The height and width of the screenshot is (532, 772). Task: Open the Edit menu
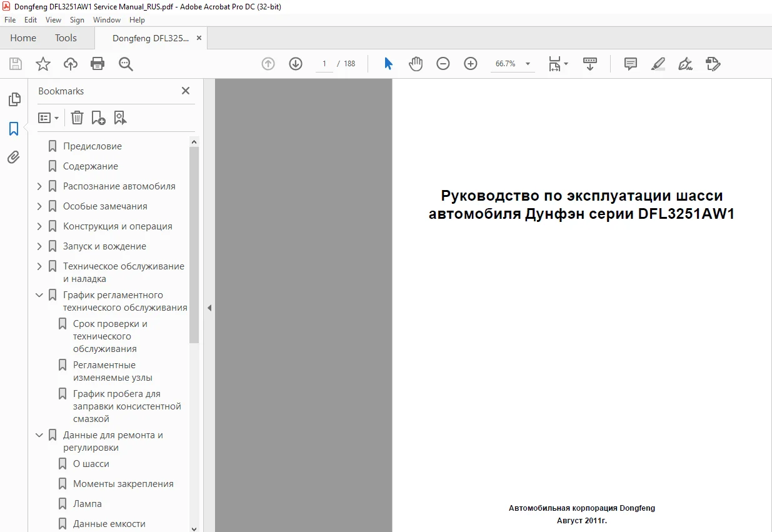tap(31, 20)
